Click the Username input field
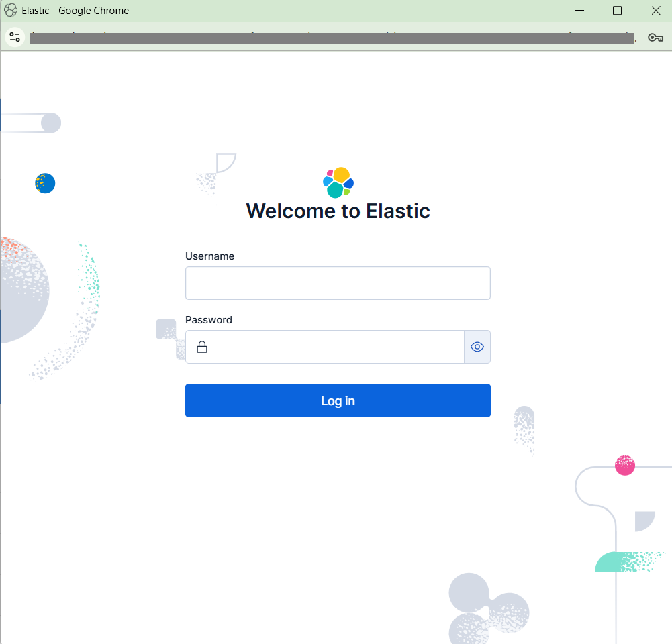This screenshot has height=644, width=672. pyautogui.click(x=338, y=283)
